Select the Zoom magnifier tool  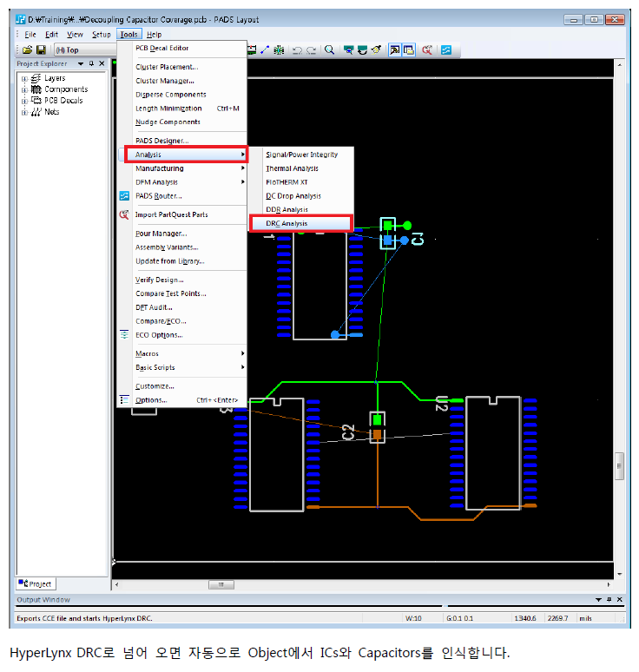pyautogui.click(x=330, y=50)
